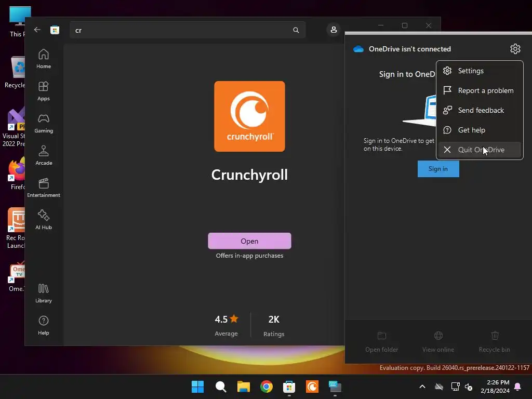Select Ome.TV desktop shortcut
Viewport: 532px width, 399px height.
tap(17, 276)
